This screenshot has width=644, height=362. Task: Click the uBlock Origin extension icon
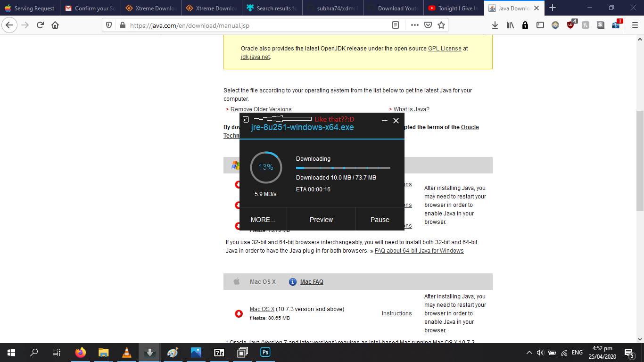(570, 25)
